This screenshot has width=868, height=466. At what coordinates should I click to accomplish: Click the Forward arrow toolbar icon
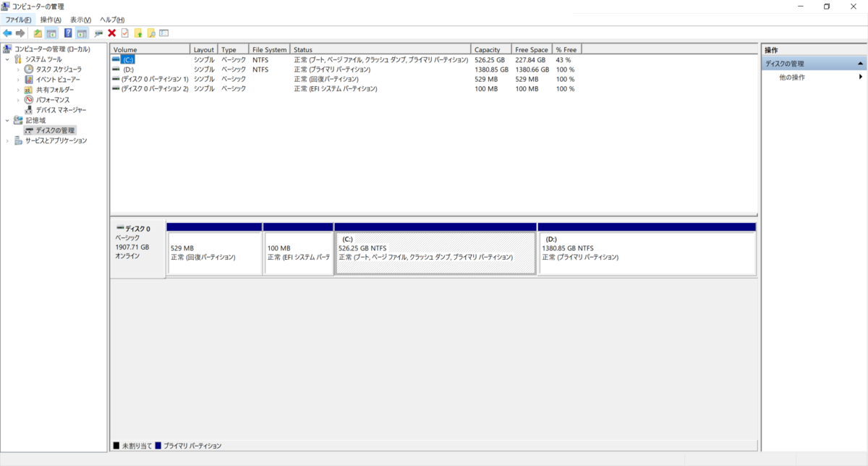coord(20,33)
